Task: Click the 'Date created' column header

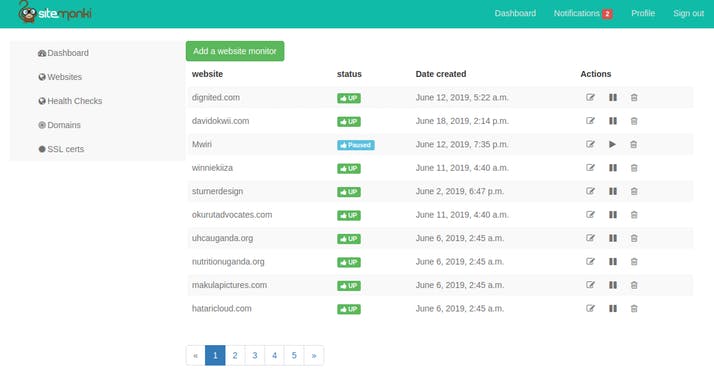Action: click(x=441, y=74)
